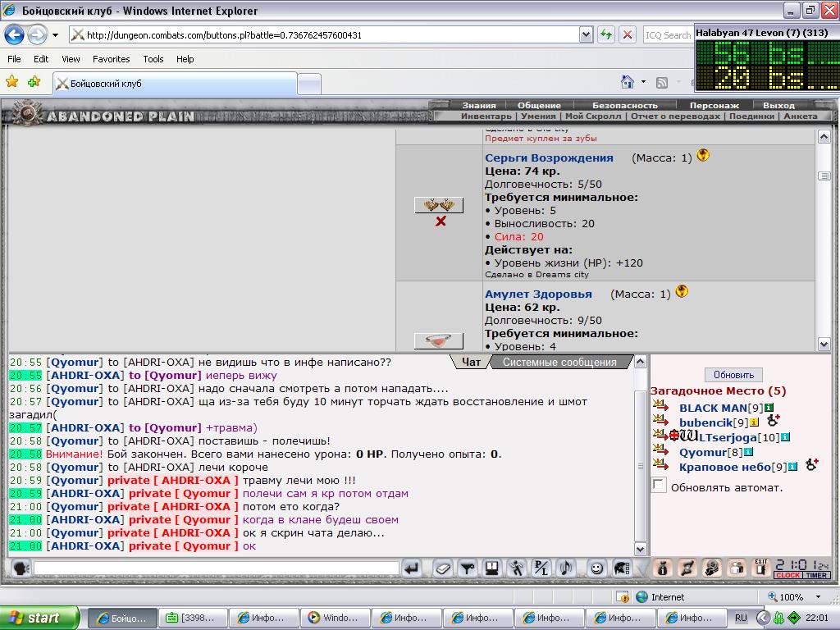Click the ICQ Search box
840x630 pixels.
click(x=668, y=34)
